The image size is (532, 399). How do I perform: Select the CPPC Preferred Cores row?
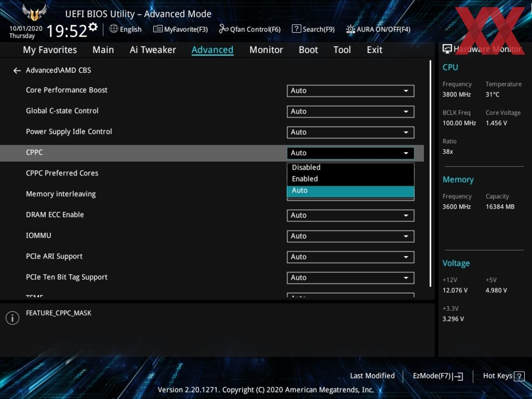tap(212, 173)
